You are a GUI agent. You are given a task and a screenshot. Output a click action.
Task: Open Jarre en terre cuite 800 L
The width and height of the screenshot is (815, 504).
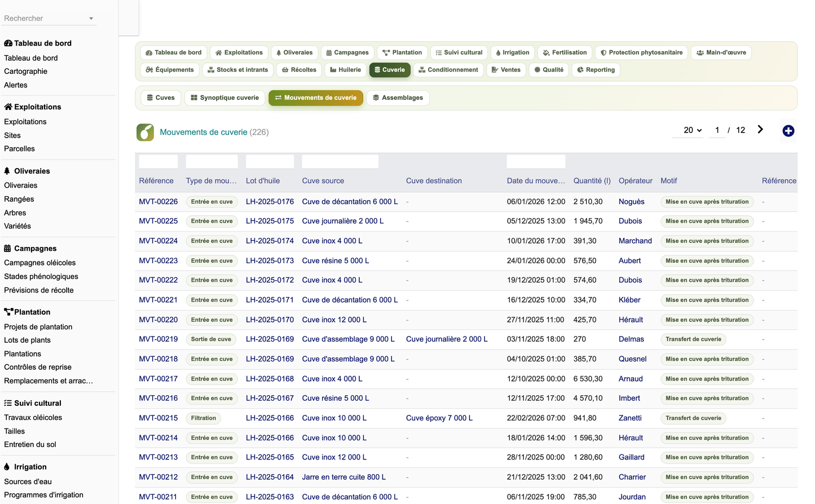344,478
